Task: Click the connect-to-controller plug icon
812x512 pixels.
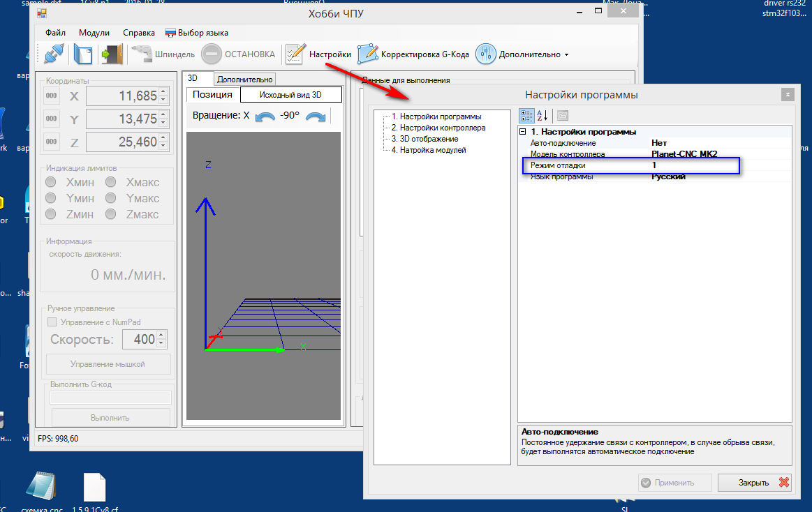Action: click(54, 54)
